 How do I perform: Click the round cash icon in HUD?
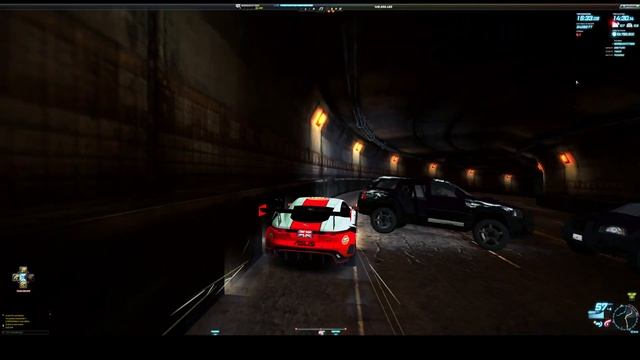614,34
